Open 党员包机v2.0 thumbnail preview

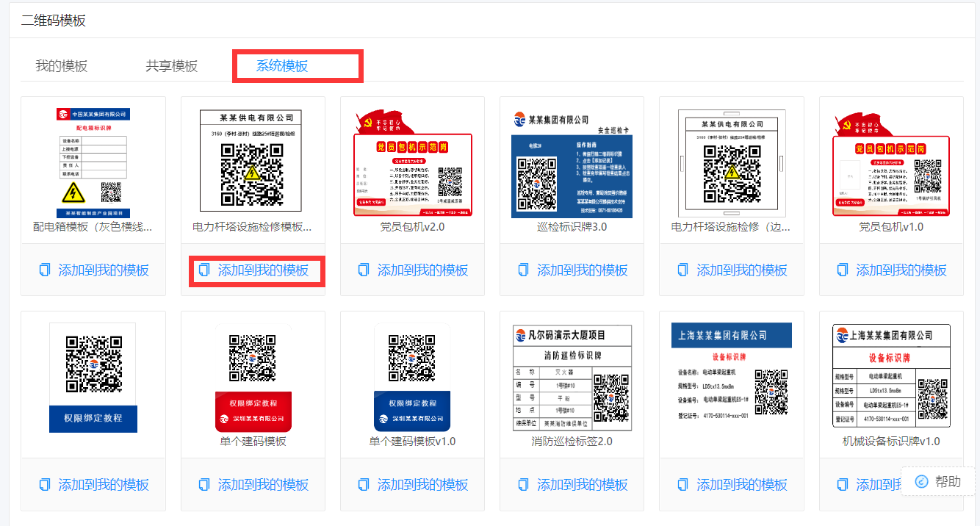[413, 164]
